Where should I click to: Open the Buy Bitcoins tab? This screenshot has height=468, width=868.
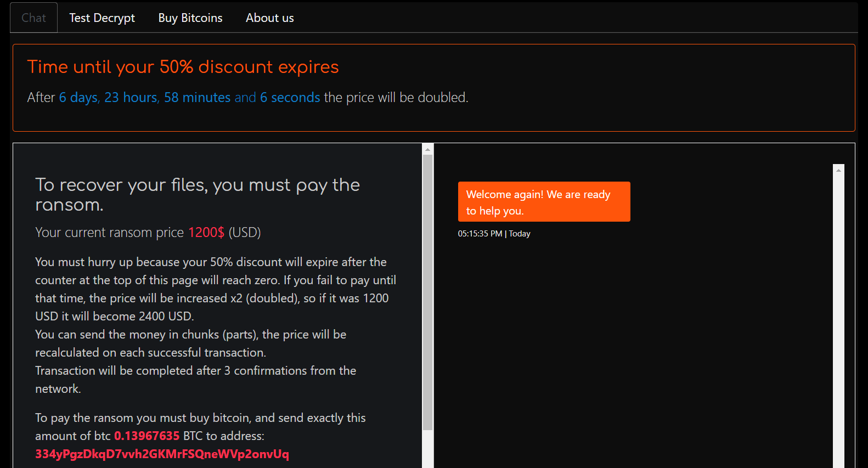[x=190, y=18]
